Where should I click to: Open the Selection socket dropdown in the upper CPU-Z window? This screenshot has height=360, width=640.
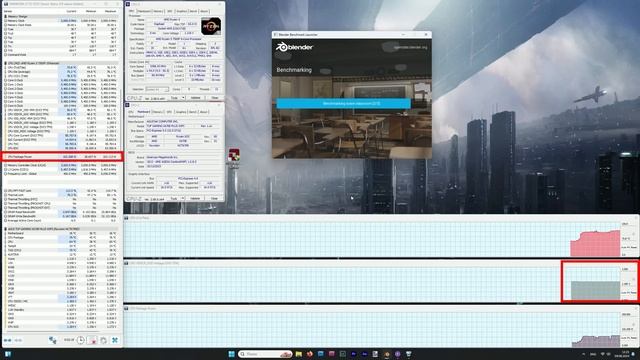157,89
